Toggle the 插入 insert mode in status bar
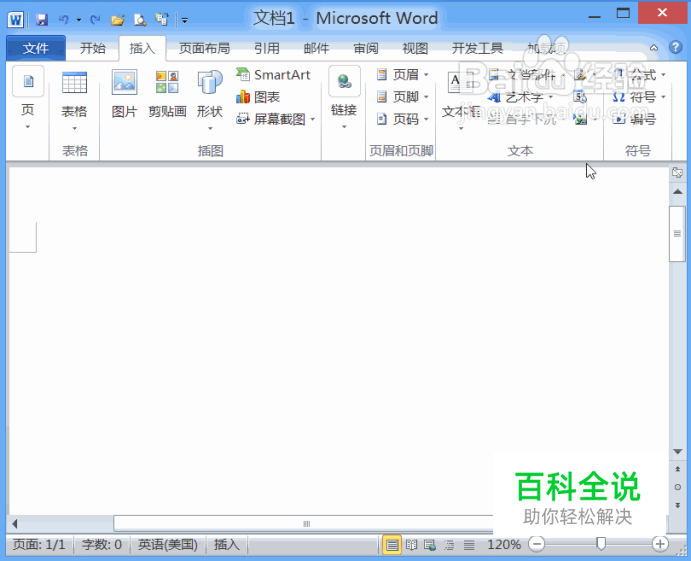 click(x=227, y=545)
